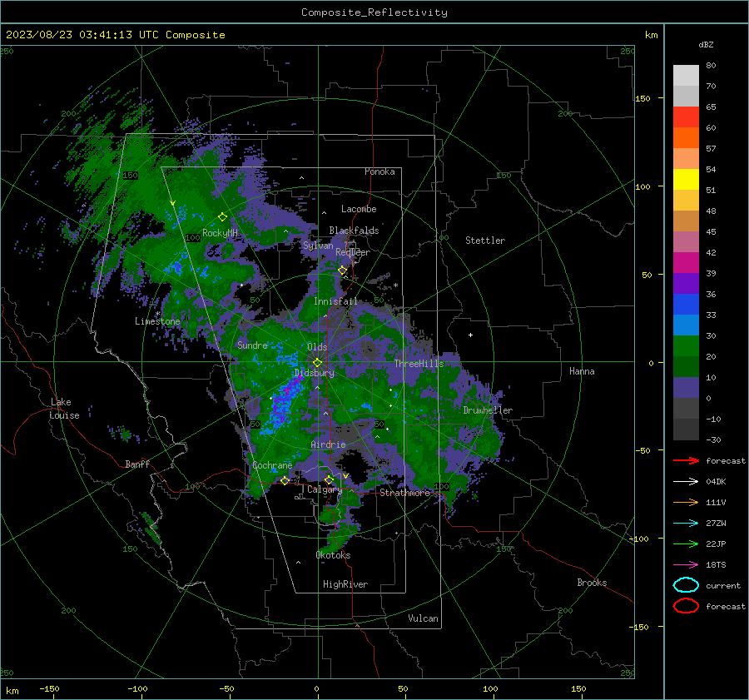Click the current legend label
749x700 pixels.
pyautogui.click(x=723, y=585)
